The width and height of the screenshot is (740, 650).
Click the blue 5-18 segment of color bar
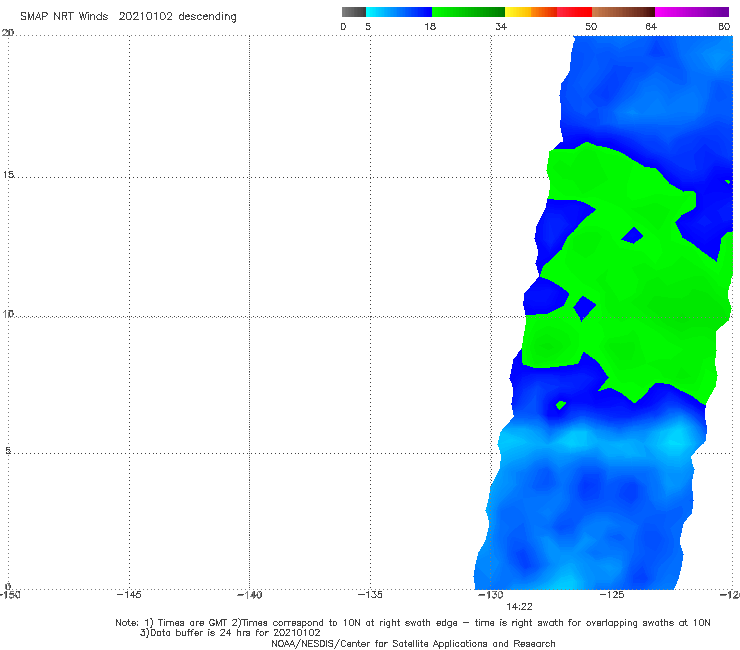pyautogui.click(x=399, y=12)
